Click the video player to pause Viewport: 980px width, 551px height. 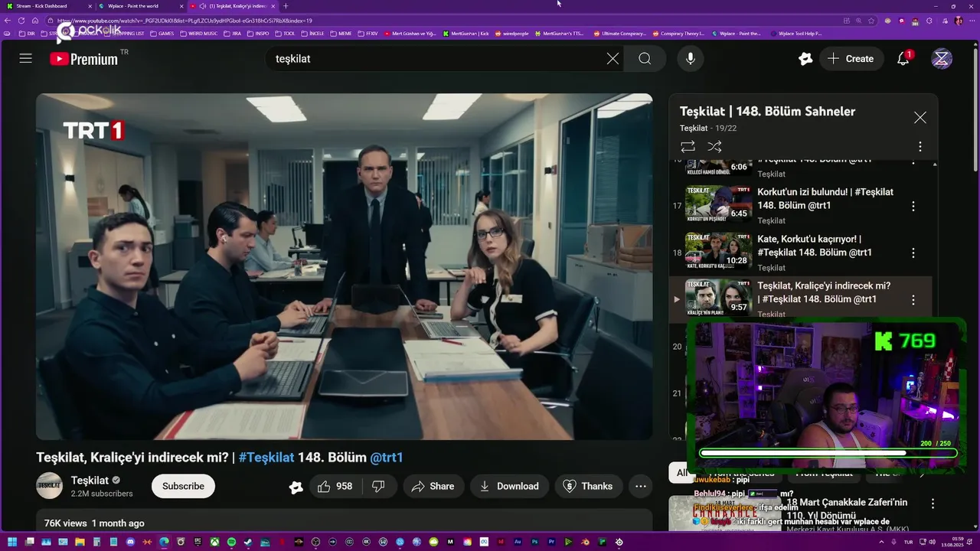tap(344, 266)
